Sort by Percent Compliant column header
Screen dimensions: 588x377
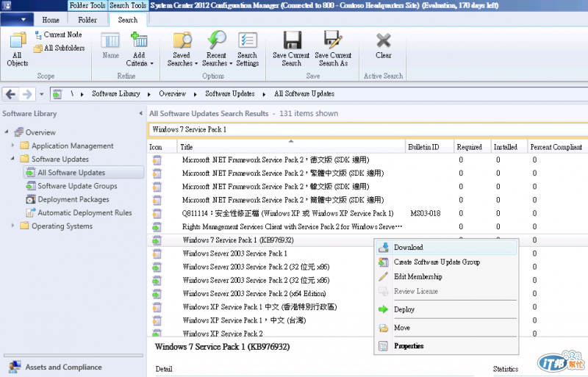click(558, 147)
